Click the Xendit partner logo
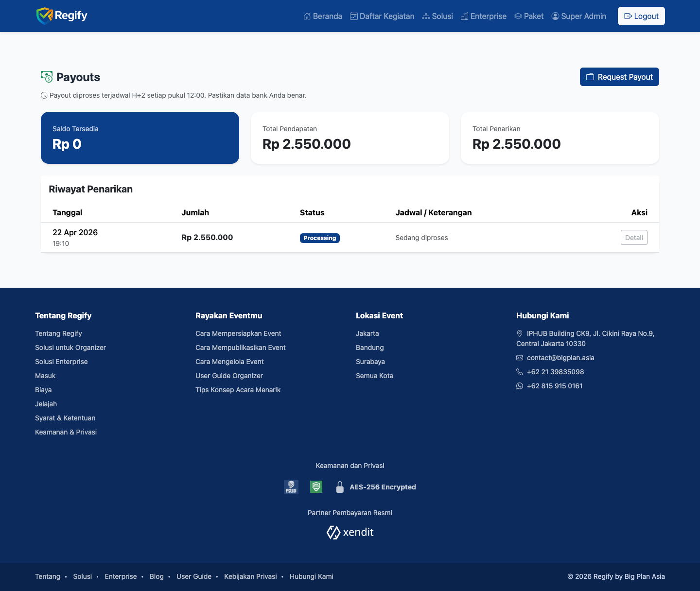This screenshot has height=591, width=700. [x=350, y=533]
